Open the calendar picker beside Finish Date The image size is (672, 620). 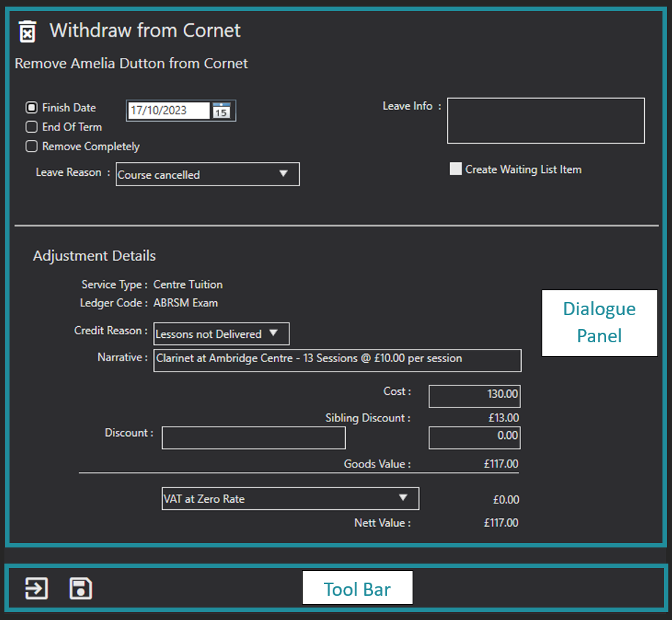click(x=221, y=111)
